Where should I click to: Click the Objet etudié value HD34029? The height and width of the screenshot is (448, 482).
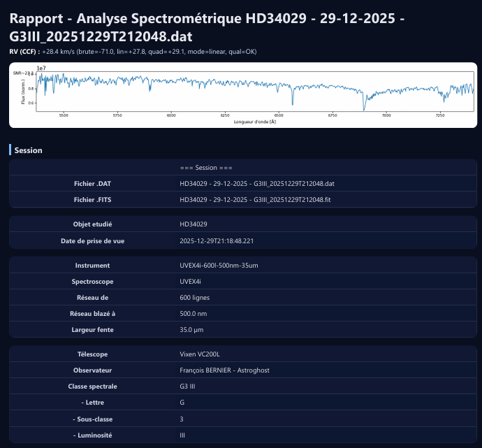[193, 224]
